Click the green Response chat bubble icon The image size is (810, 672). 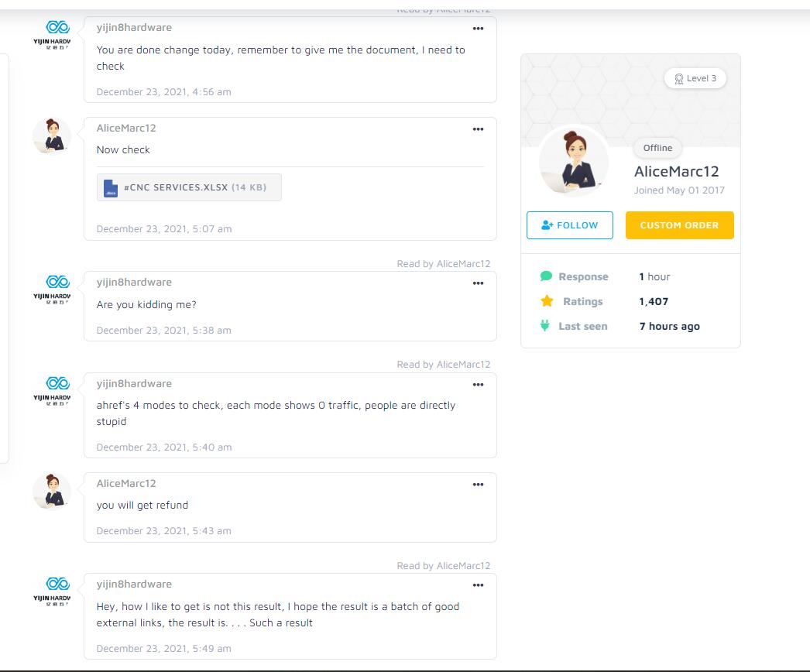coord(546,276)
